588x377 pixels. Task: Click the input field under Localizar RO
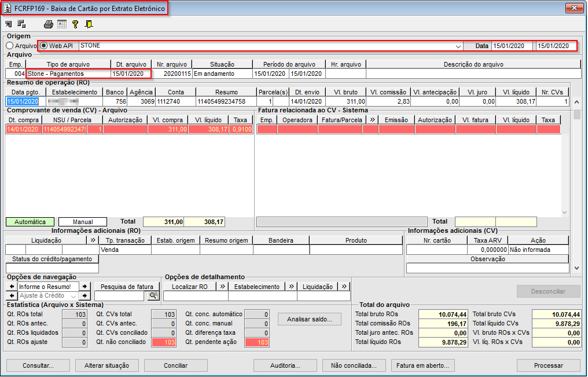pos(196,296)
